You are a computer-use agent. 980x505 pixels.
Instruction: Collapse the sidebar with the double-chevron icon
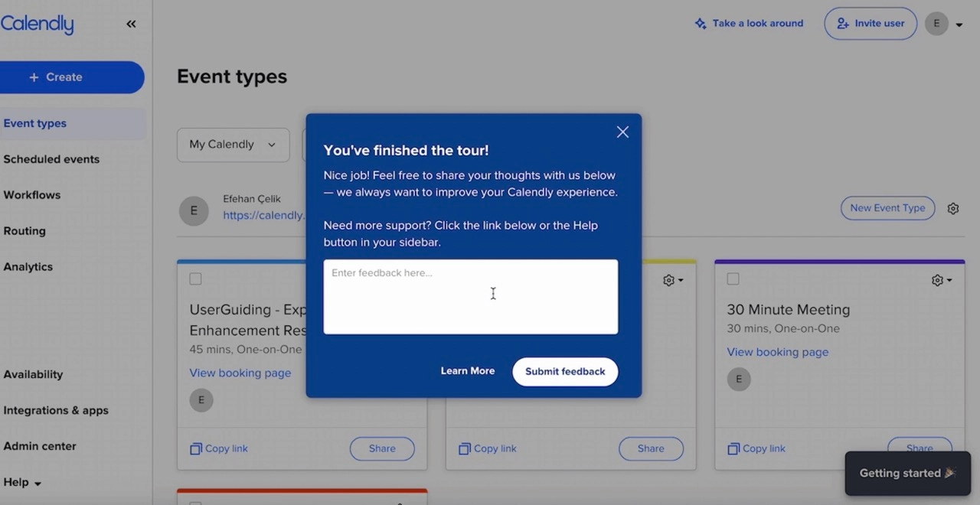(130, 24)
